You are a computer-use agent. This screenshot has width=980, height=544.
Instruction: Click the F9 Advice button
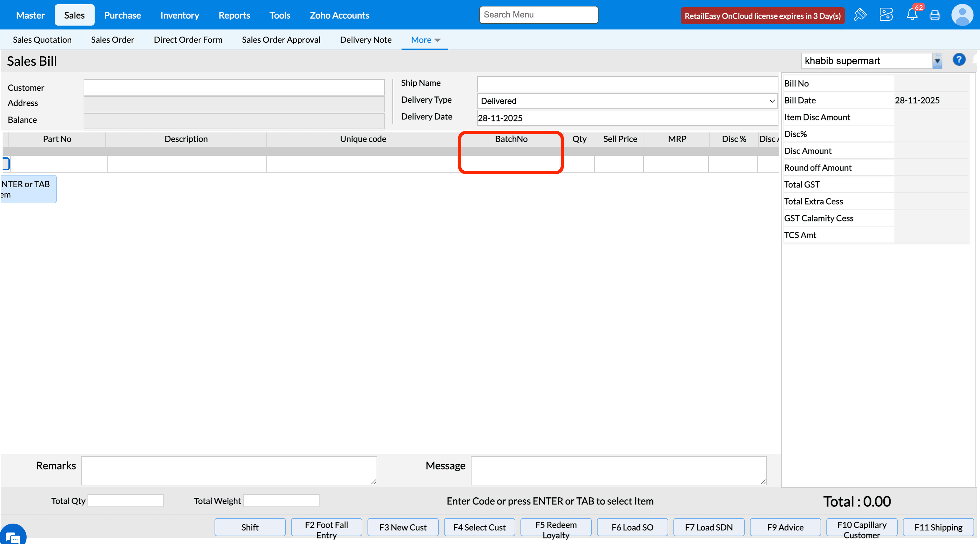point(785,527)
